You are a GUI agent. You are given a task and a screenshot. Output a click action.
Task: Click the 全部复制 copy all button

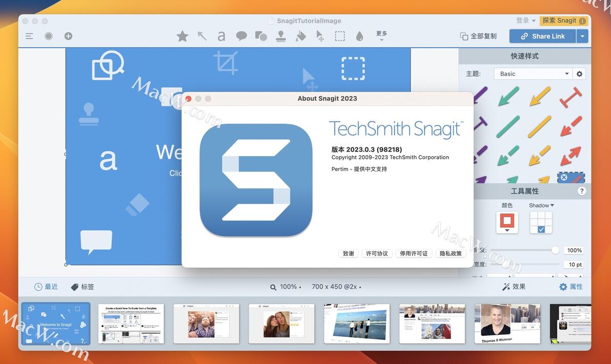[x=479, y=36]
